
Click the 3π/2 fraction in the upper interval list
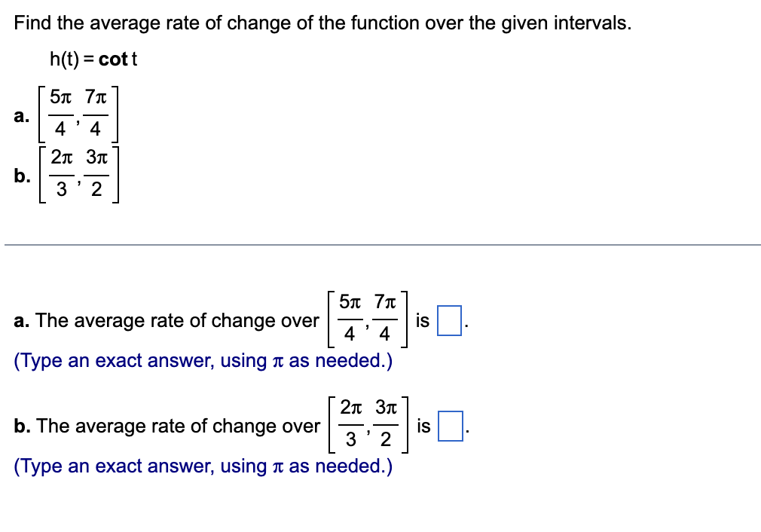96,173
